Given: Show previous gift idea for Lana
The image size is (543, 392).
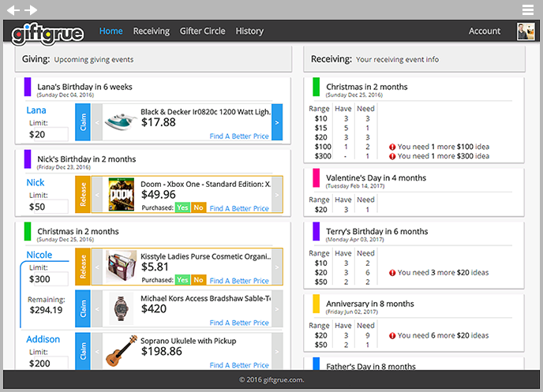Looking at the screenshot, I should tap(97, 122).
